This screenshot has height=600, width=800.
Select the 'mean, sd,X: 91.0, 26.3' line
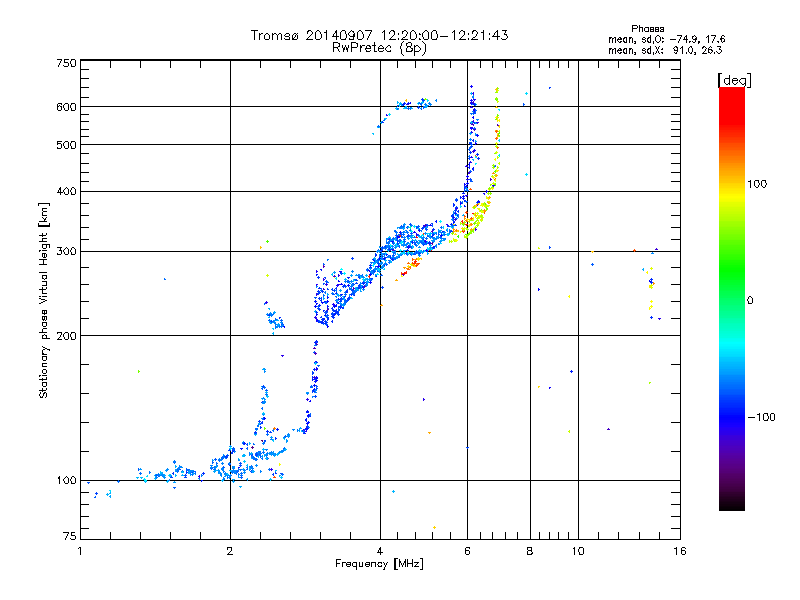(x=665, y=50)
